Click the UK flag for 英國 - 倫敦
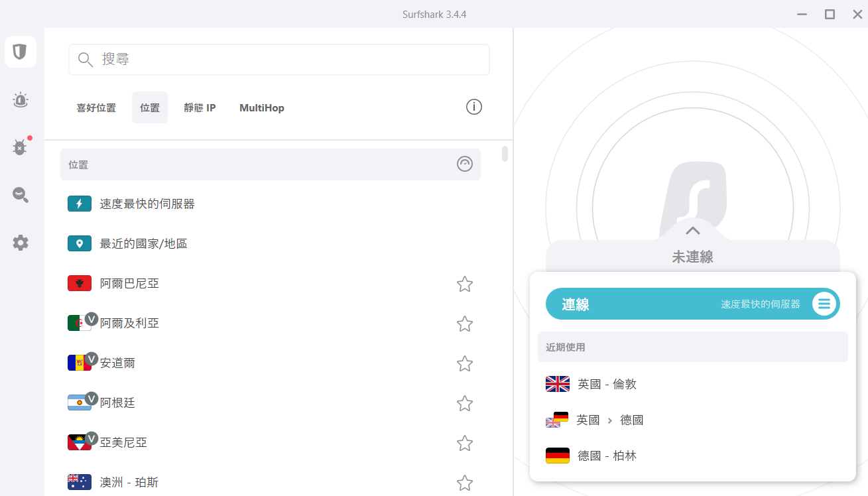The width and height of the screenshot is (868, 496). (558, 384)
